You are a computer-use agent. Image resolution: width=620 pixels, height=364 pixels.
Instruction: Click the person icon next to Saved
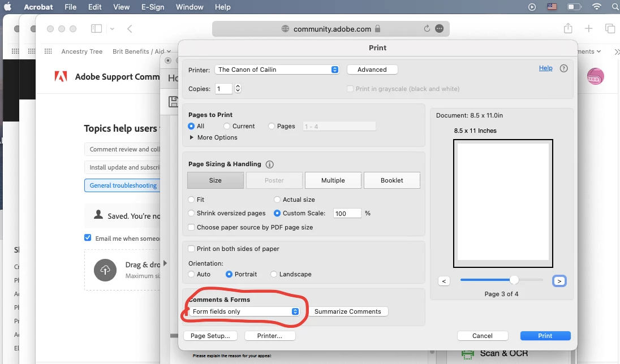(x=98, y=215)
